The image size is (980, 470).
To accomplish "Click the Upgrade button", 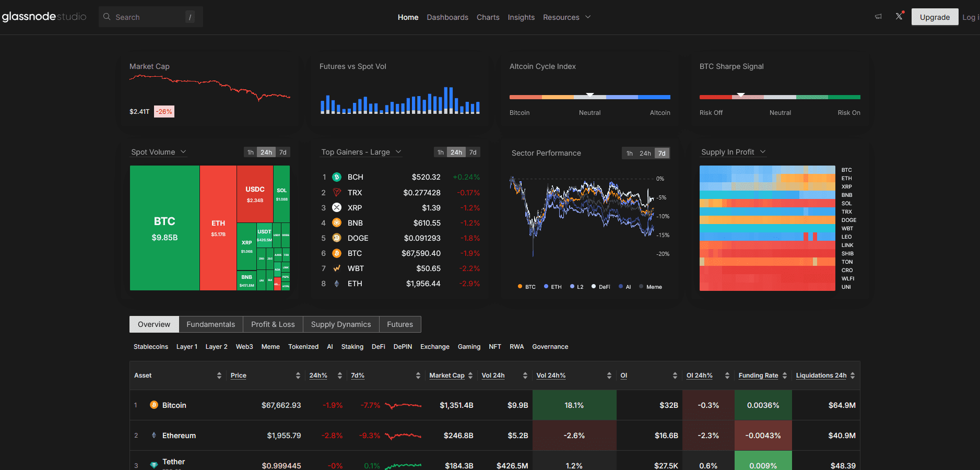I will pyautogui.click(x=934, y=17).
